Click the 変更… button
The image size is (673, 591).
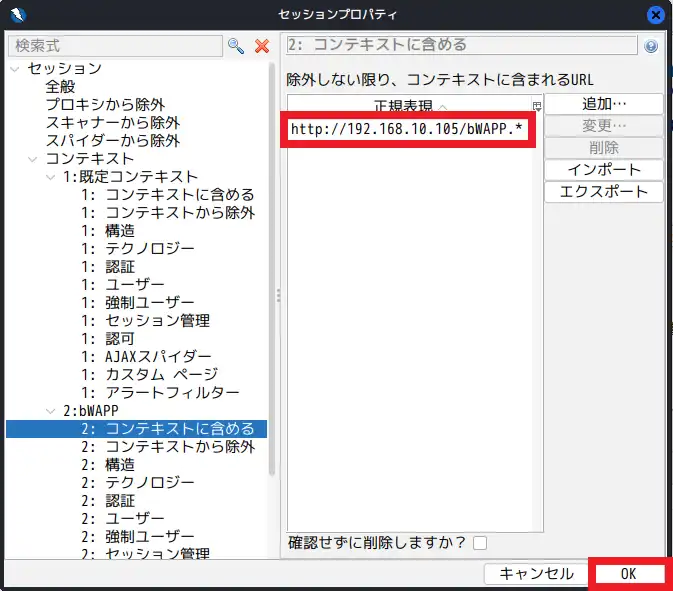click(604, 126)
